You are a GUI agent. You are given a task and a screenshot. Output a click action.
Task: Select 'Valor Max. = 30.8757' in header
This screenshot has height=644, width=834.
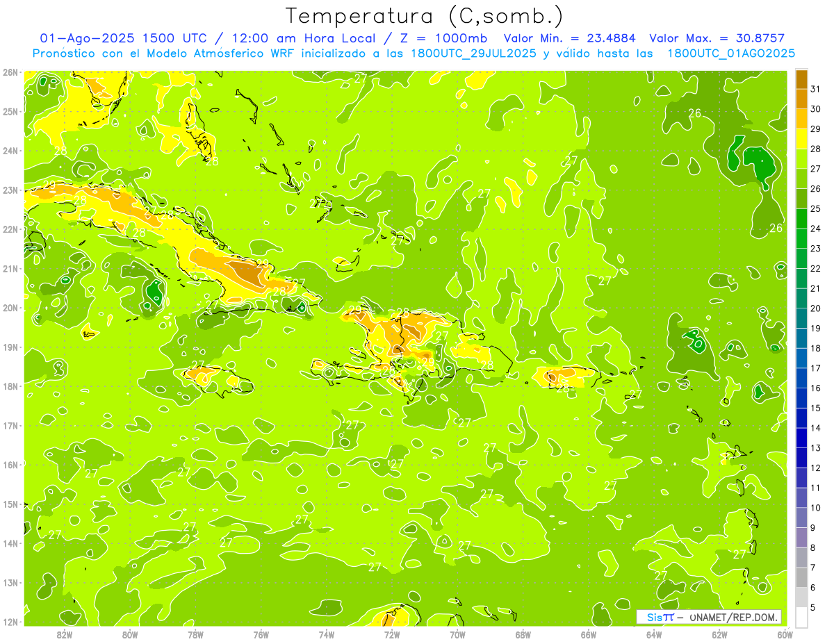tap(717, 38)
